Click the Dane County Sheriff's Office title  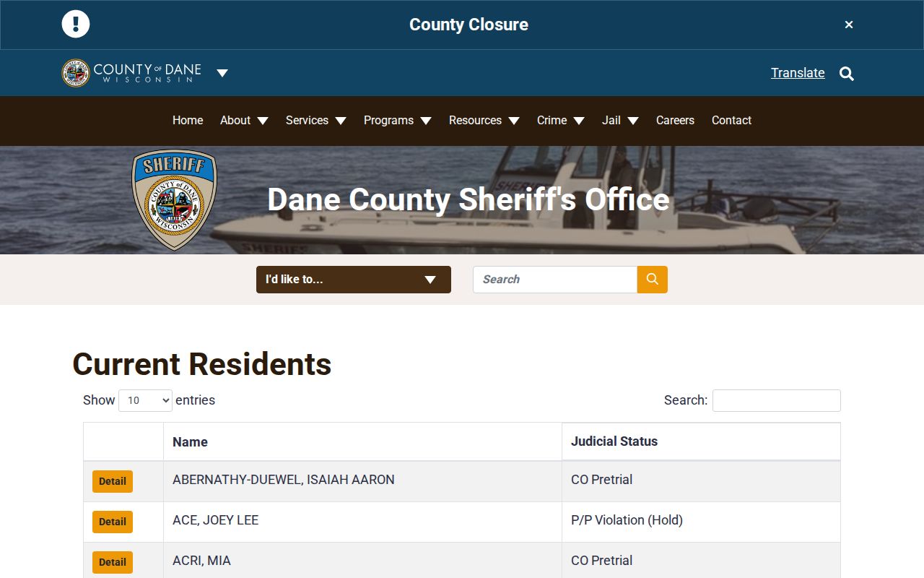tap(468, 199)
